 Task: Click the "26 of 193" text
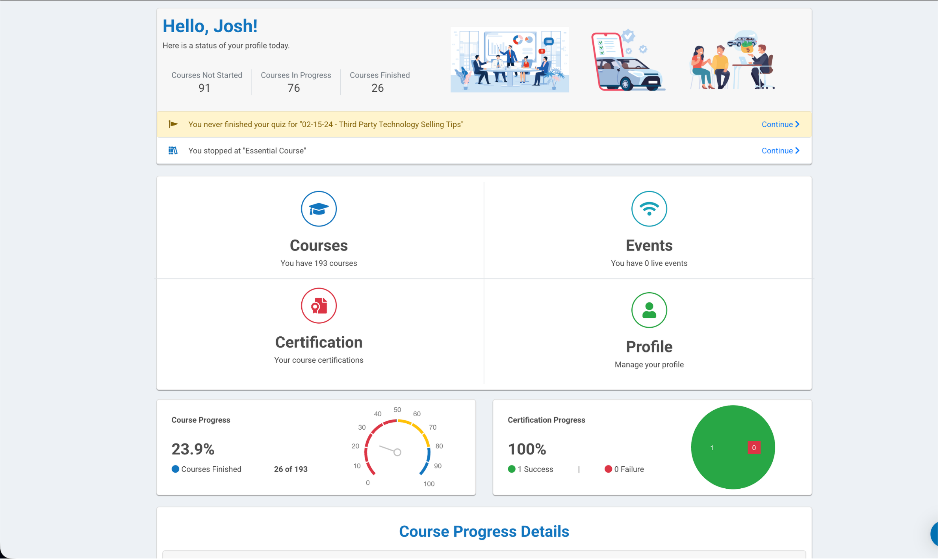[x=291, y=469]
